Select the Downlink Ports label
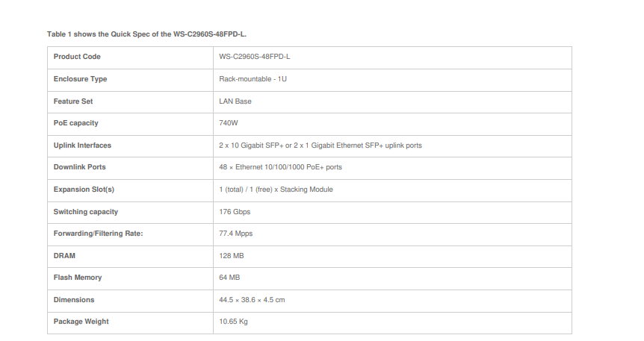 (x=79, y=167)
